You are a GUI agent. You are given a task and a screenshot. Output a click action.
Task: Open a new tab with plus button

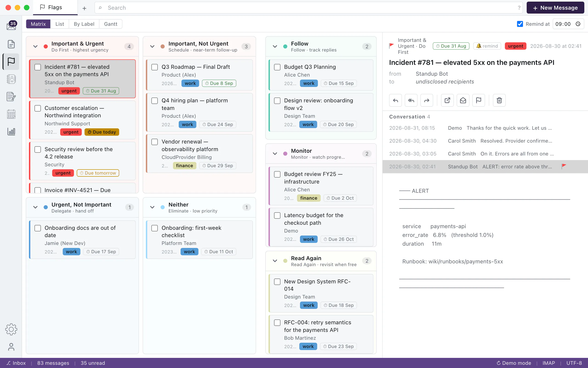(x=84, y=8)
